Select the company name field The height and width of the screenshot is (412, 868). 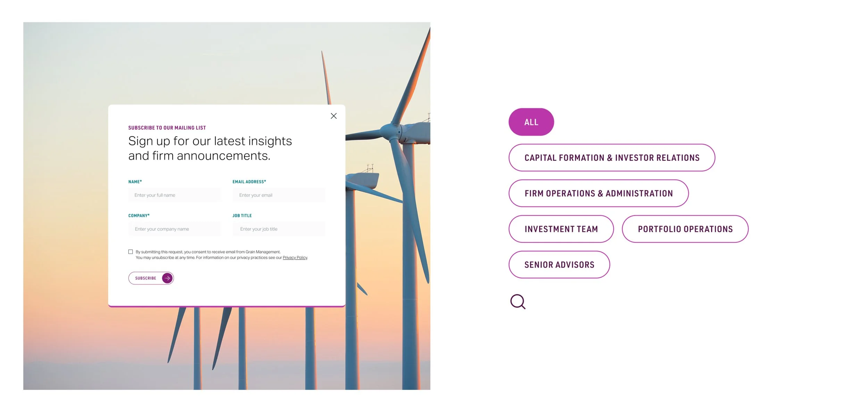(x=174, y=229)
